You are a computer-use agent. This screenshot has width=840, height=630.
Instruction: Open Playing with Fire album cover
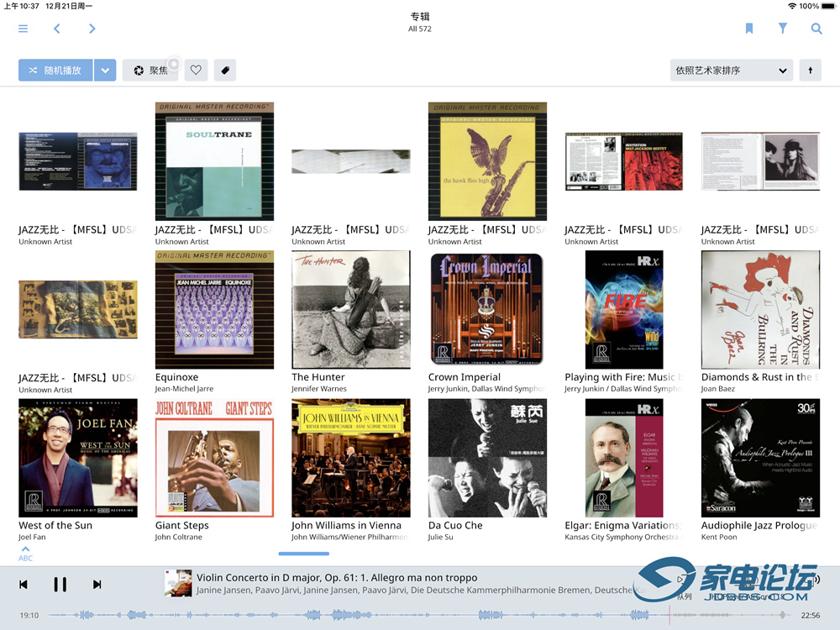point(624,310)
